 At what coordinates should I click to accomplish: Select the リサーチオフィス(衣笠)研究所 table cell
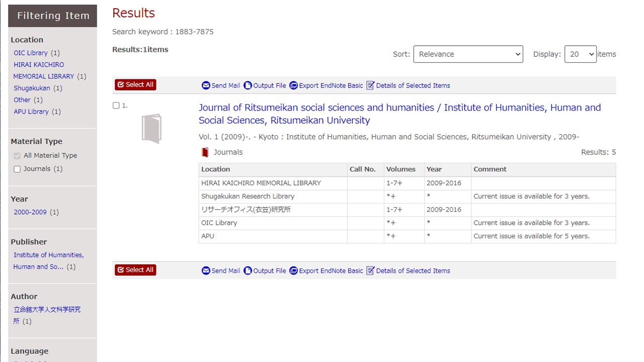(273, 210)
